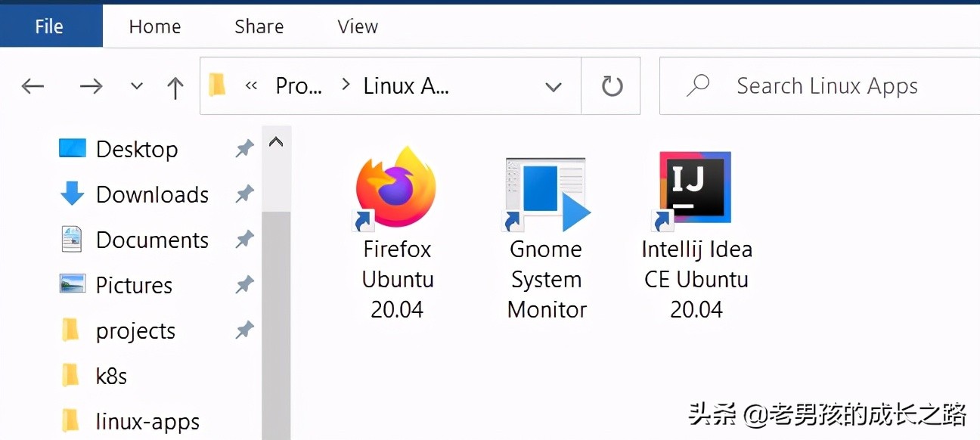Open the projects folder
This screenshot has width=980, height=440.
tap(135, 330)
